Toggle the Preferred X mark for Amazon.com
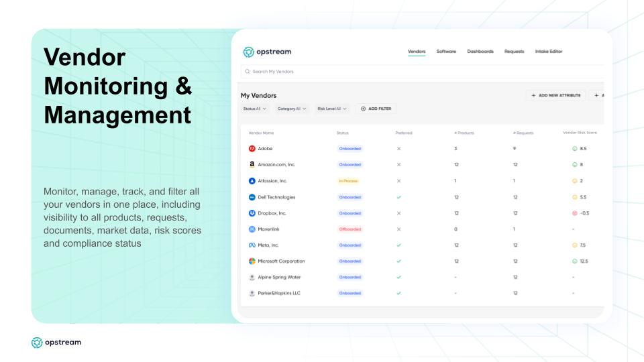 coord(398,165)
